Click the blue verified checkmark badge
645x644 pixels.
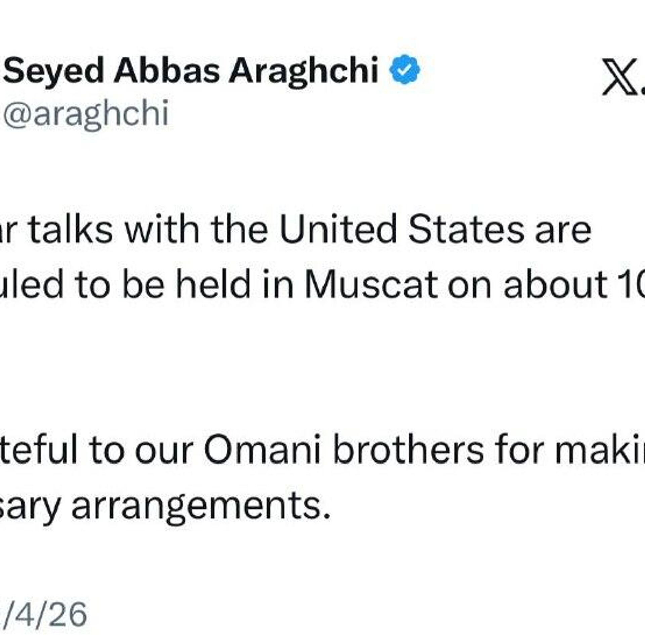[x=404, y=70]
